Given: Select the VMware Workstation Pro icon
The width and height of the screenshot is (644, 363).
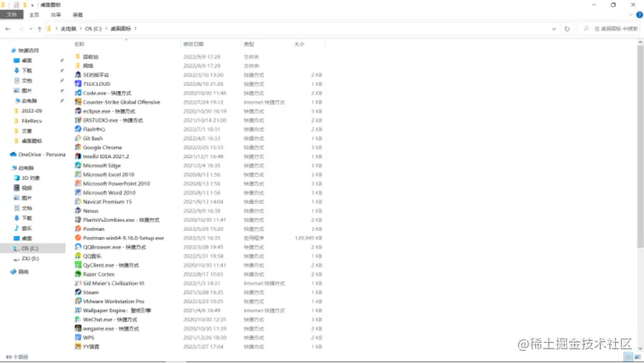Looking at the screenshot, I should 78,301.
